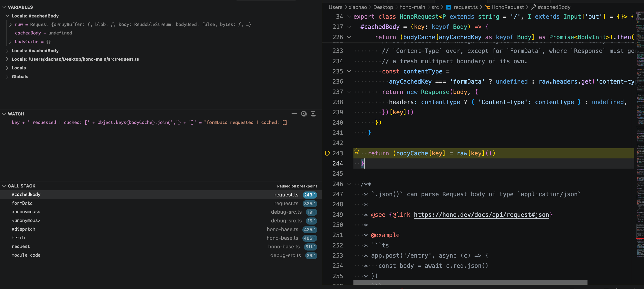This screenshot has width=644, height=289.
Task: Fold the return block at line 226
Action: tap(349, 37)
